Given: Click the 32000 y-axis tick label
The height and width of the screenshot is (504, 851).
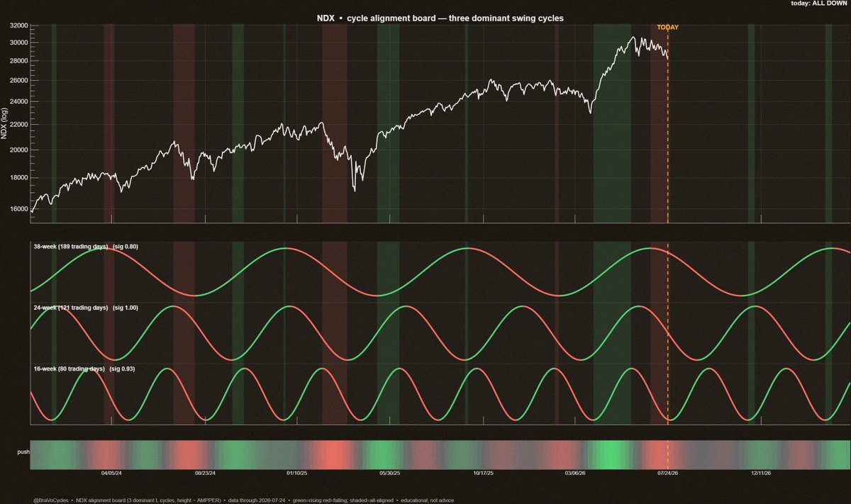Looking at the screenshot, I should click(18, 26).
